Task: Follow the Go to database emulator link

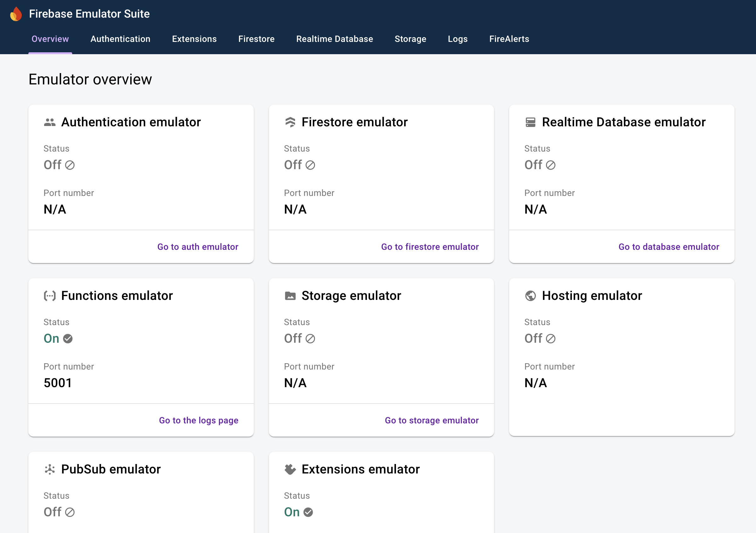Action: 669,247
